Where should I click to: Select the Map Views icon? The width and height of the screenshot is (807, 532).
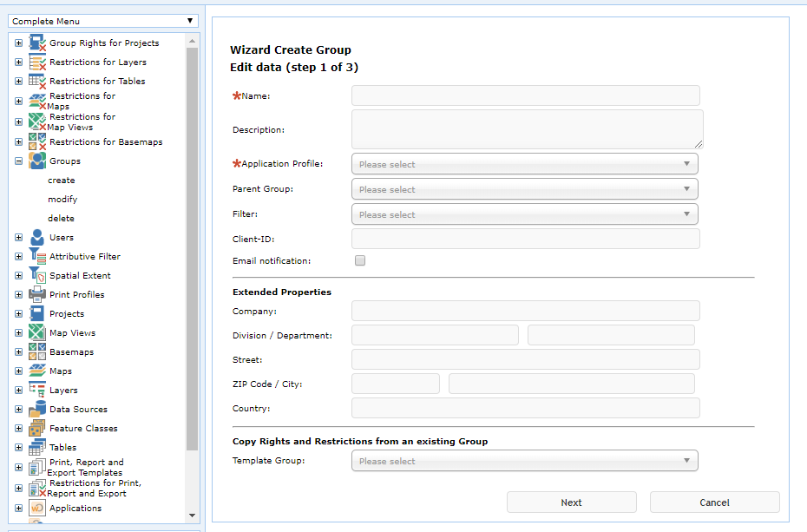tap(36, 332)
